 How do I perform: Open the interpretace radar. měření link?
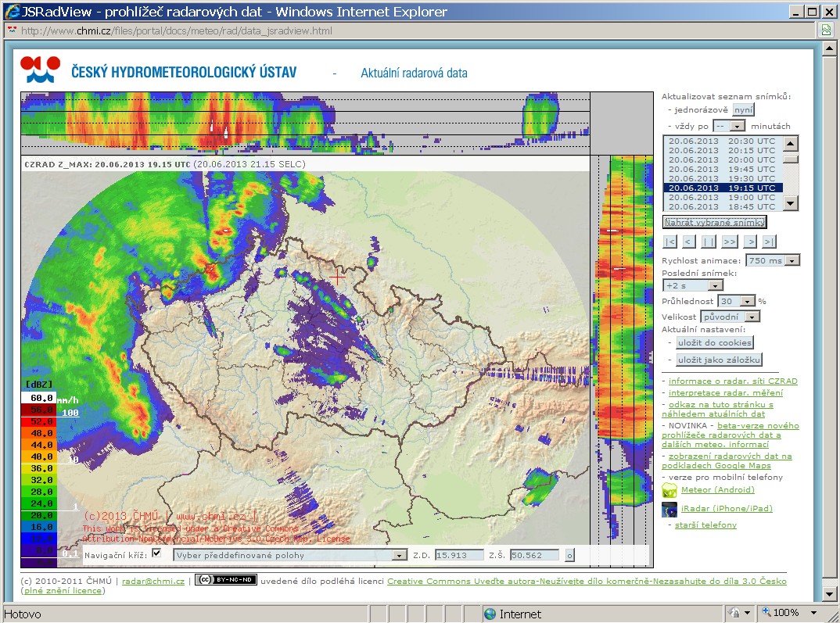(725, 392)
